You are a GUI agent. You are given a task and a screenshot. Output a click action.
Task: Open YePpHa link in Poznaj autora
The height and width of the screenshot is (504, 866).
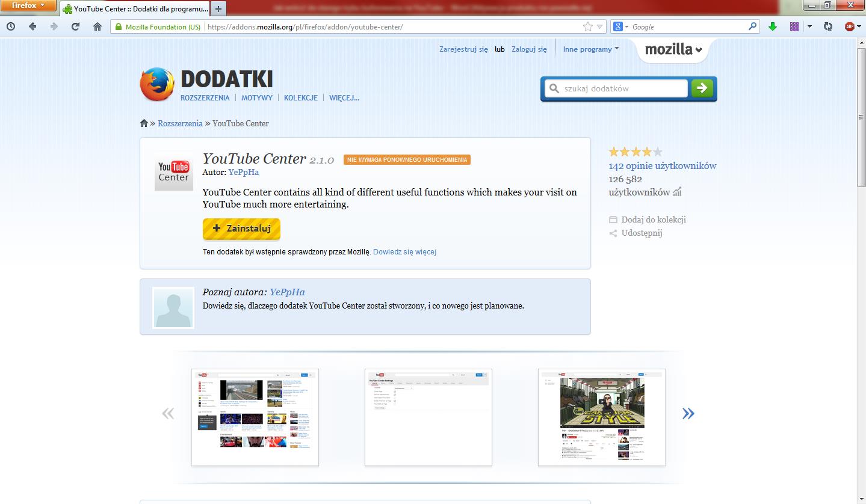coord(287,292)
